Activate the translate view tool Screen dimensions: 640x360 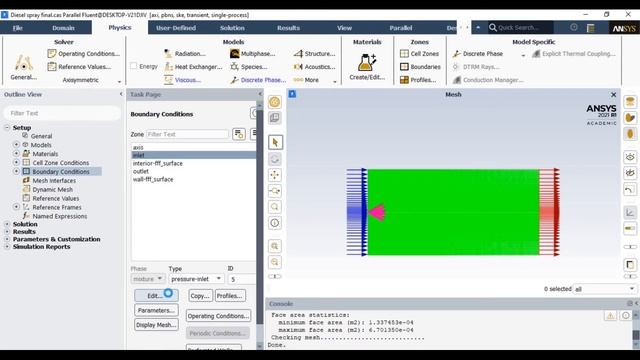click(275, 175)
